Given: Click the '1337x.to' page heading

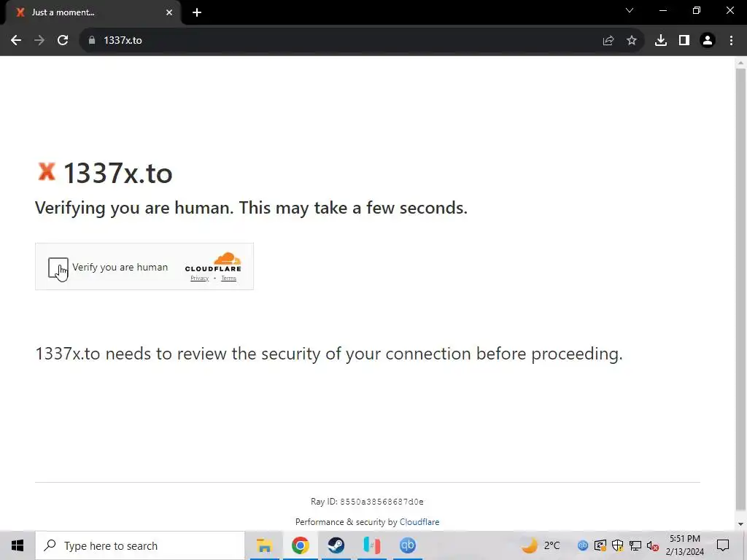Looking at the screenshot, I should pyautogui.click(x=117, y=173).
